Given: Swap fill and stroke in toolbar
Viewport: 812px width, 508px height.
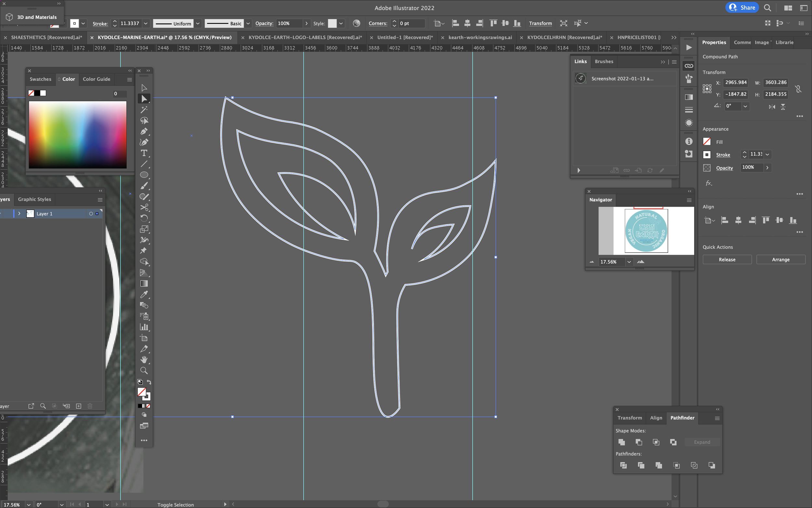Looking at the screenshot, I should [x=149, y=382].
